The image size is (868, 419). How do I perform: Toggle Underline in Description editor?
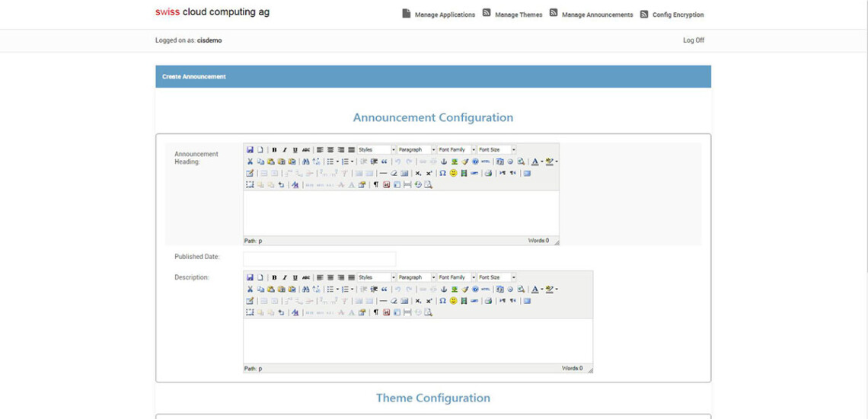tap(295, 277)
